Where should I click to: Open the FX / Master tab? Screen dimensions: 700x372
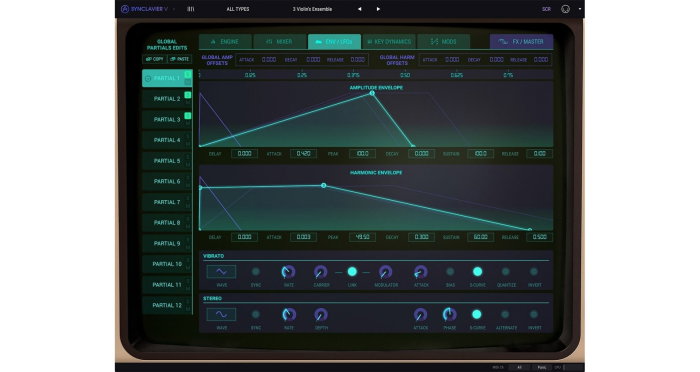point(521,42)
